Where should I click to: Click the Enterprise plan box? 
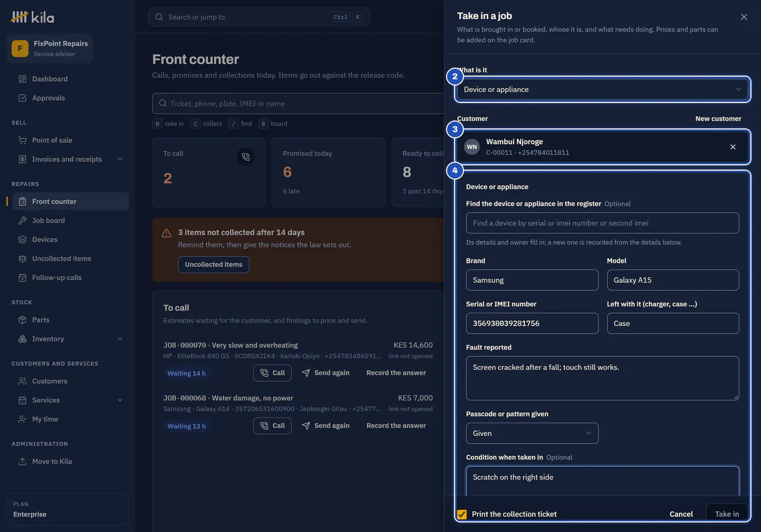pyautogui.click(x=68, y=509)
